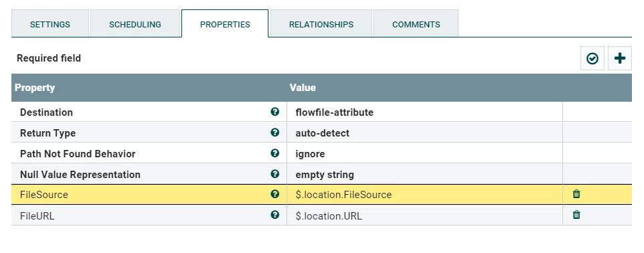Open the Destination flowfile-attribute value dropdown
Viewport: 644px width, 253px height.
[x=424, y=112]
